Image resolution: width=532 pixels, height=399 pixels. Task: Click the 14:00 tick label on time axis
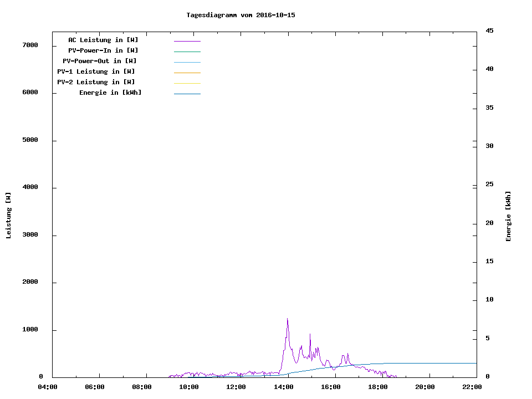[283, 387]
